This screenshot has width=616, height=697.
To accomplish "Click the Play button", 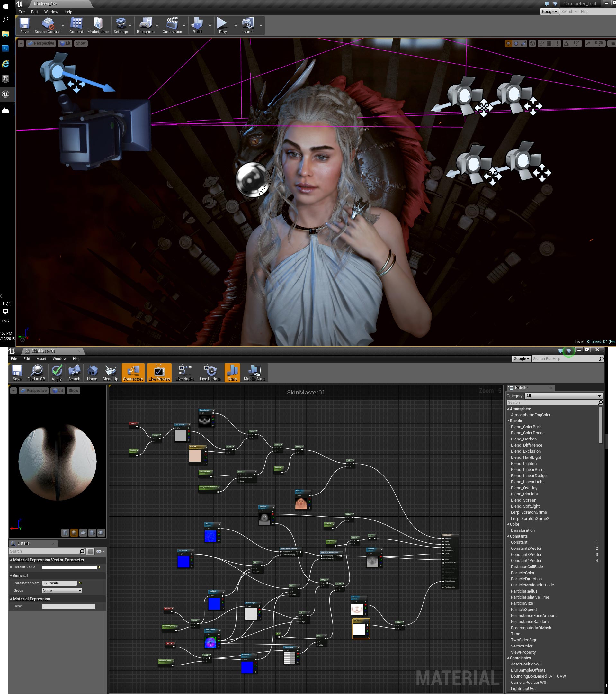I will (x=223, y=26).
